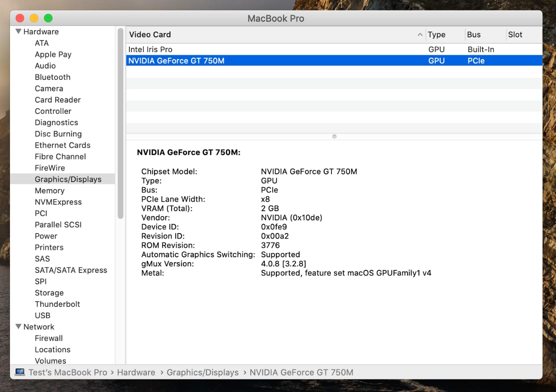Open the Storage section
The width and height of the screenshot is (556, 392).
coord(49,292)
